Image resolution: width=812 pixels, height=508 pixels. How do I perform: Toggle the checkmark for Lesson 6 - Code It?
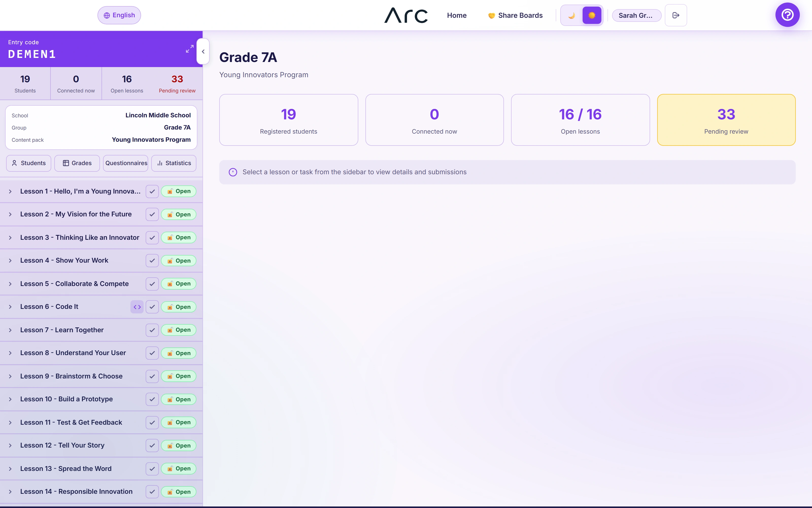(x=152, y=307)
